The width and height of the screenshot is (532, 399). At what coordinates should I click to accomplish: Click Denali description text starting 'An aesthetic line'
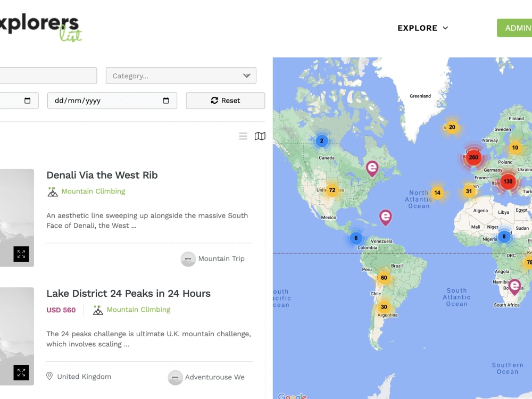pyautogui.click(x=147, y=221)
